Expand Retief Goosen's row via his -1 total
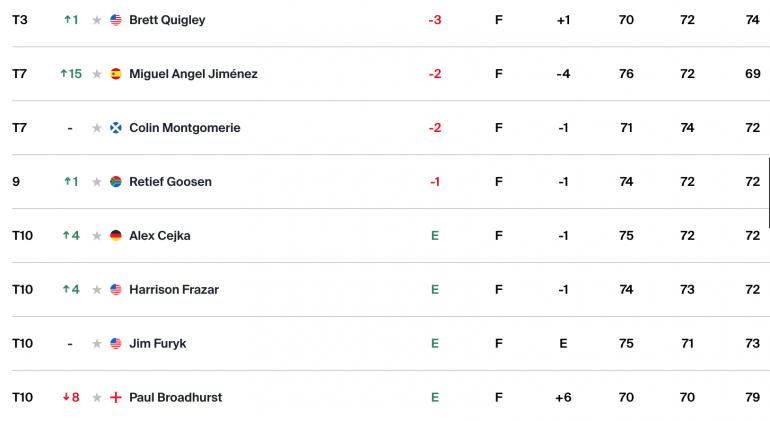This screenshot has width=770, height=421. tap(435, 182)
